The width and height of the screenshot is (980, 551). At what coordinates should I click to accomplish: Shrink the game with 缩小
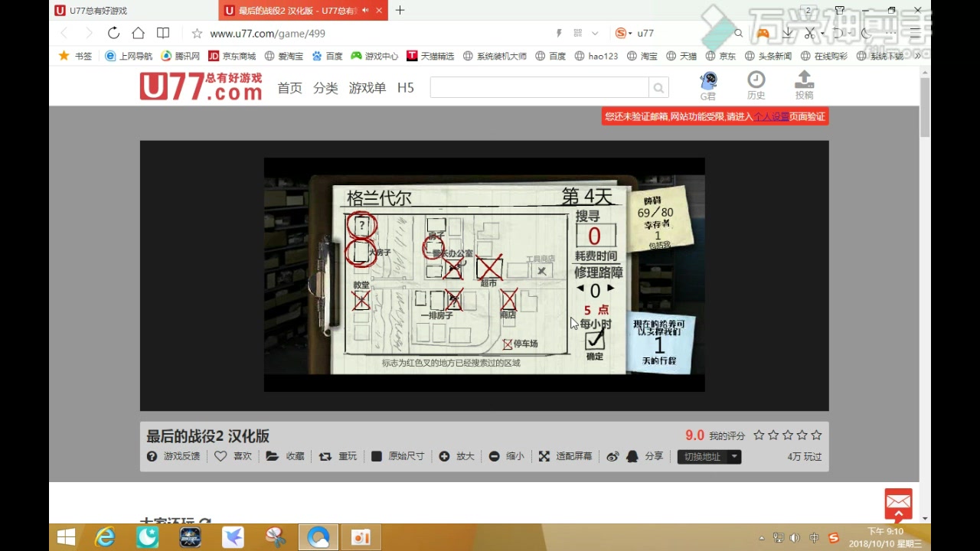[506, 456]
